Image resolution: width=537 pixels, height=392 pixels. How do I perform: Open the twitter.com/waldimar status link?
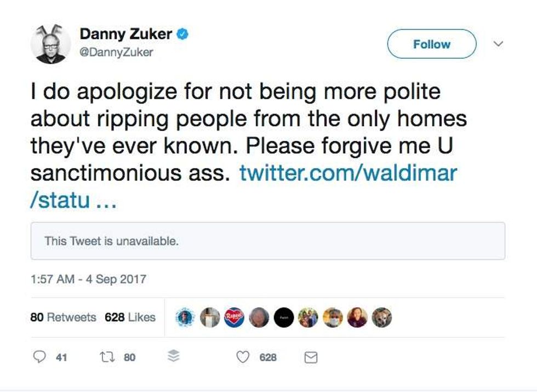click(x=348, y=173)
